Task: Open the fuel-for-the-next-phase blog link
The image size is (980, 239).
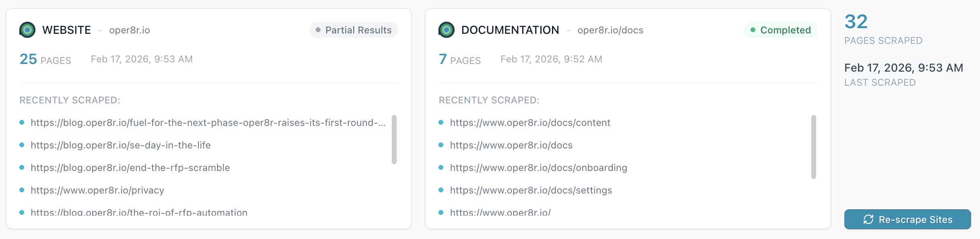Action: click(208, 123)
